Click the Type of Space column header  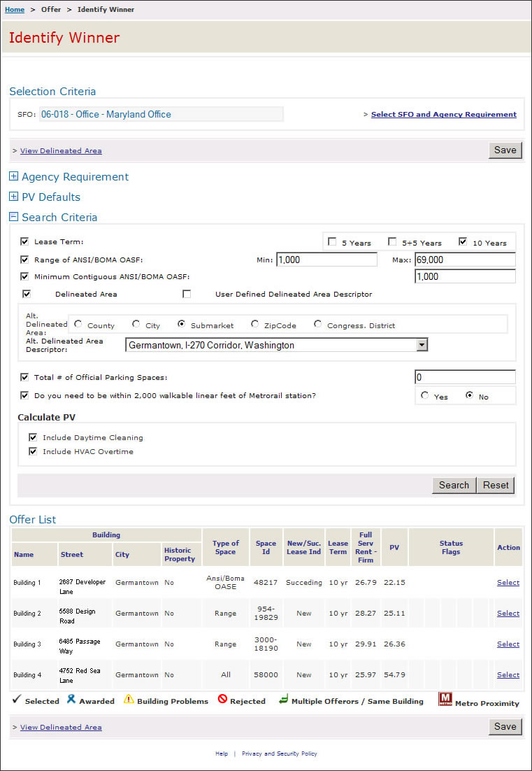point(226,547)
